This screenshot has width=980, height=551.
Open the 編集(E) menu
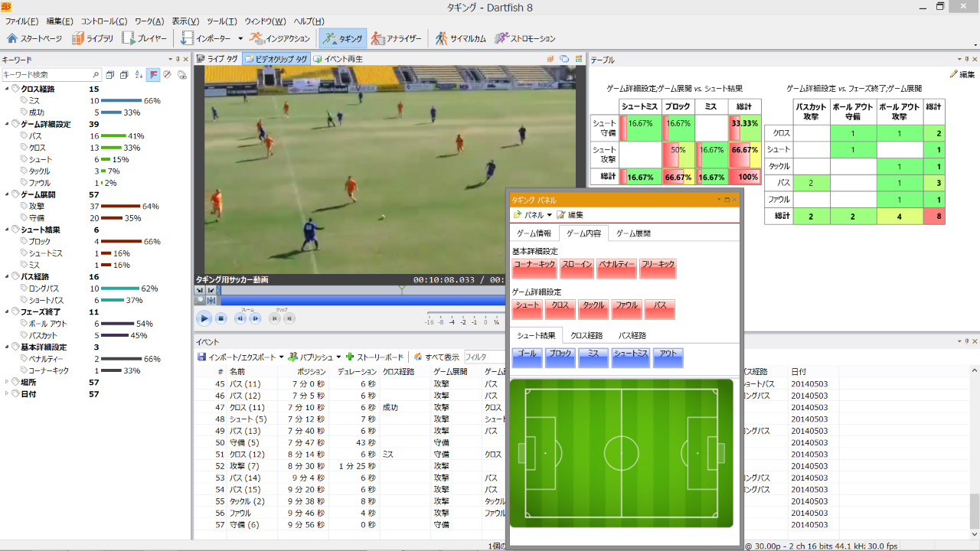click(x=60, y=21)
